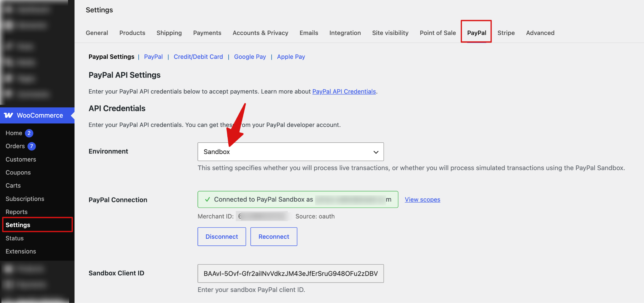Go to Customers in sidebar
Viewport: 644px width, 303px height.
[x=21, y=159]
